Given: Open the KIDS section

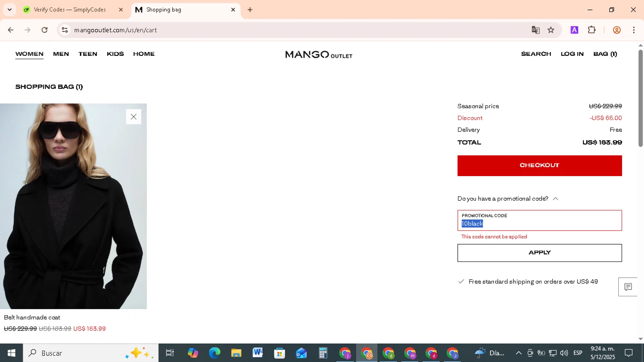Looking at the screenshot, I should [x=115, y=54].
